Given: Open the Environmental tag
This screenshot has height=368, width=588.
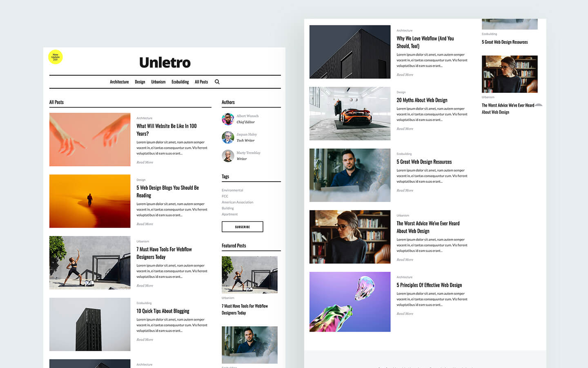Looking at the screenshot, I should coord(232,190).
